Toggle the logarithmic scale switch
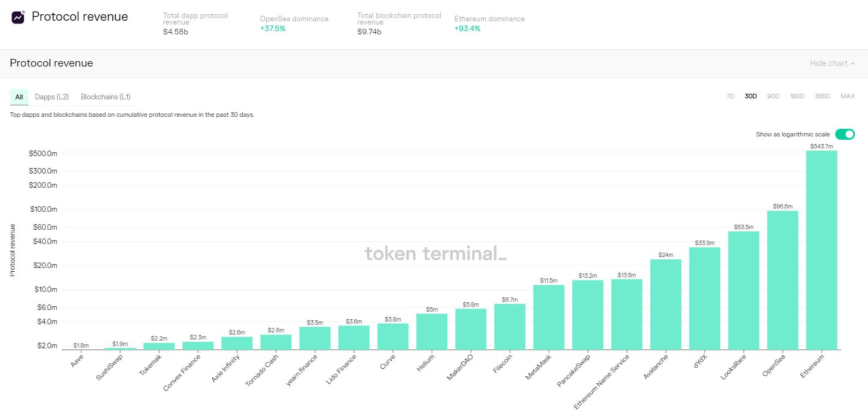This screenshot has width=868, height=412. tap(845, 134)
